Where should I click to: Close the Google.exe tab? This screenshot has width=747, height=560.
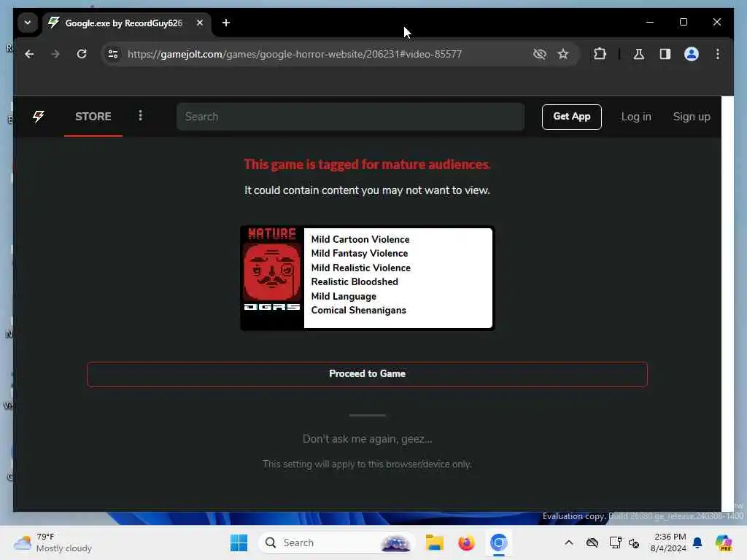[200, 23]
